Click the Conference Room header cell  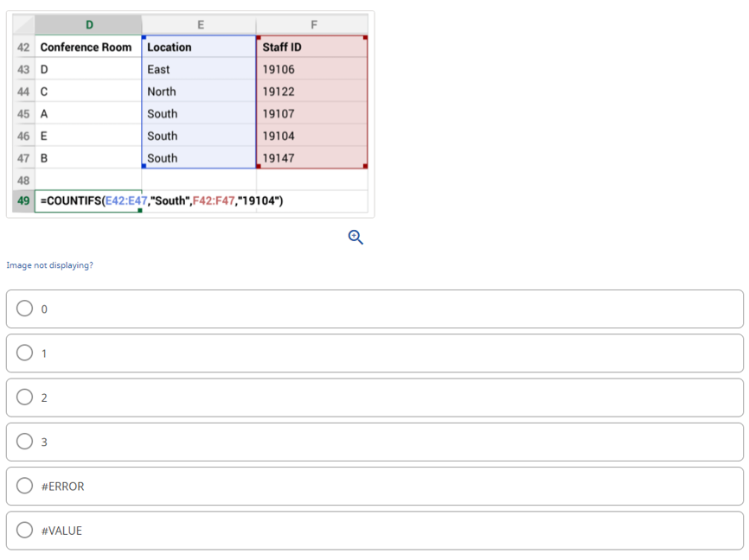[86, 47]
